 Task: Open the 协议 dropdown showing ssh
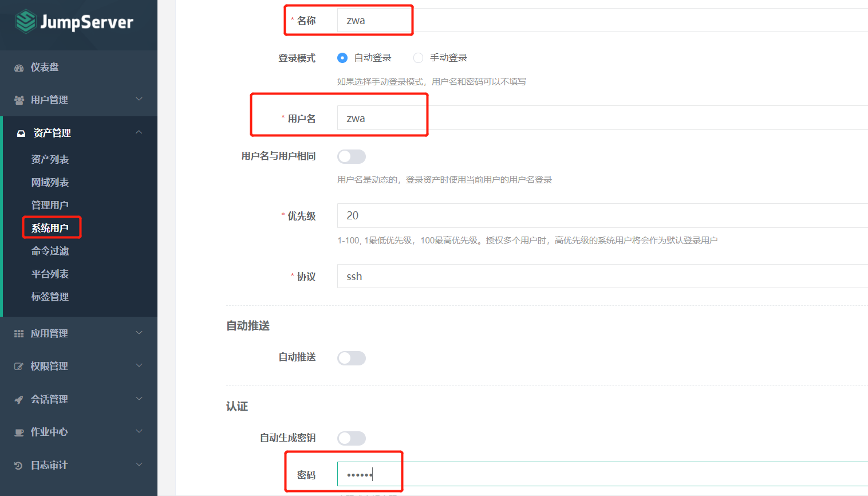tap(602, 276)
